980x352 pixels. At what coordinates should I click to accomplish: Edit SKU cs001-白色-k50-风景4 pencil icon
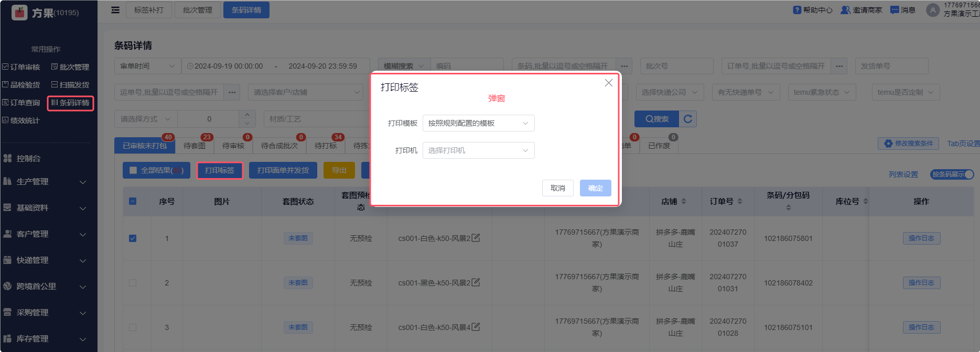(476, 327)
